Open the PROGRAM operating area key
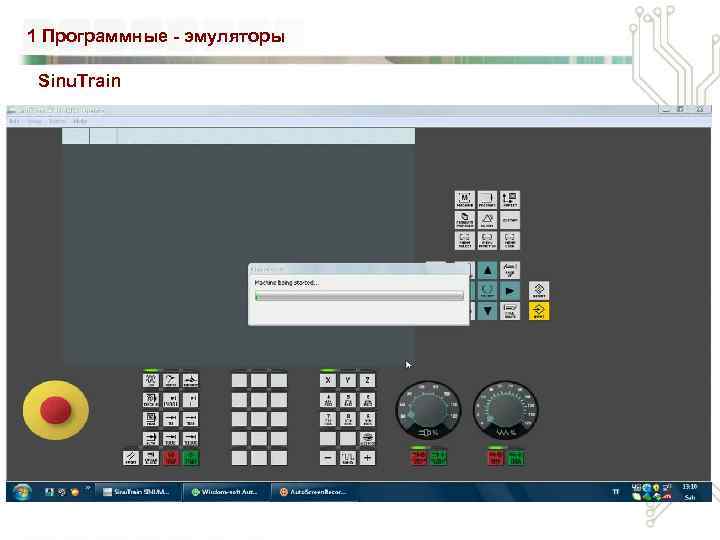 coord(487,200)
